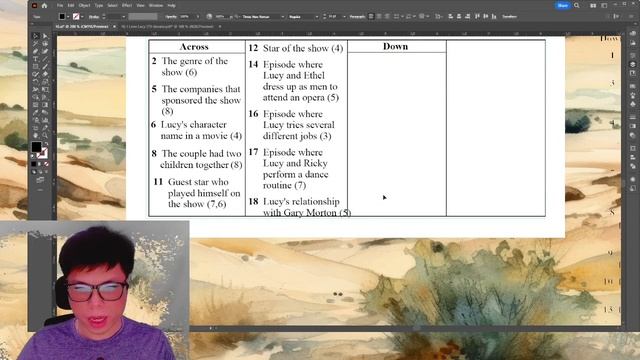The image size is (640, 360).
Task: Change the Screen Mode in toolbar
Action: click(x=40, y=180)
